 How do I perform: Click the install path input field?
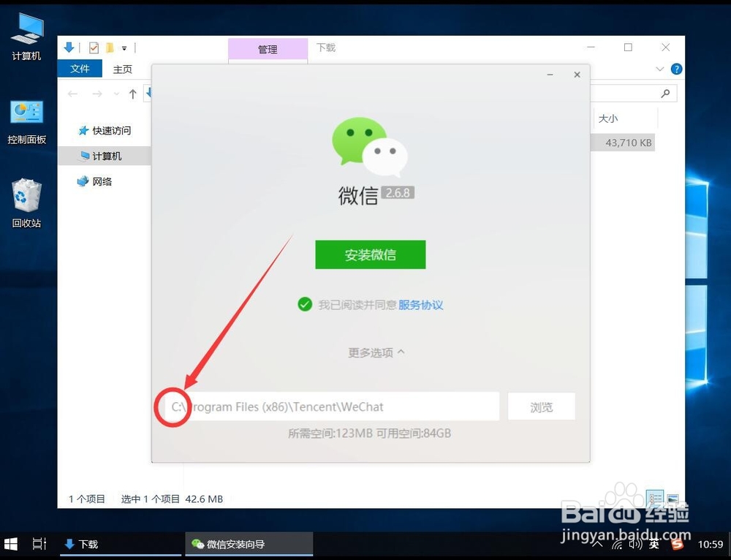coord(331,406)
